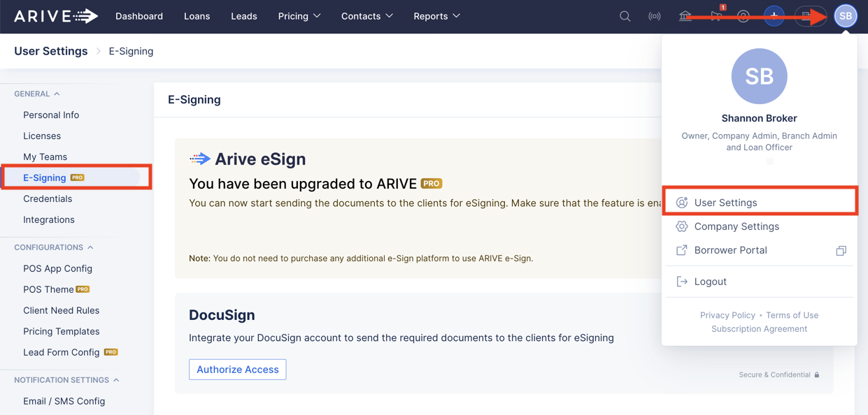Image resolution: width=868 pixels, height=415 pixels.
Task: Select User Settings in profile menu
Action: [760, 203]
